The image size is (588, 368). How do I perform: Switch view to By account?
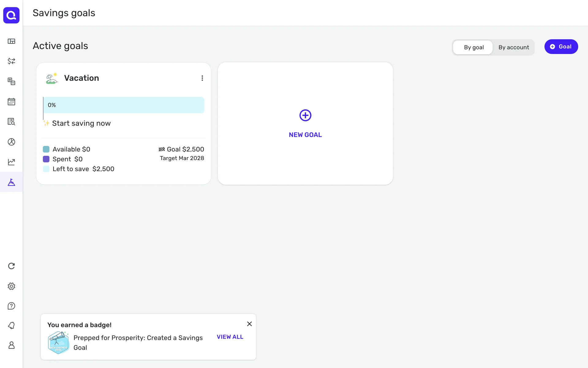[x=514, y=47]
